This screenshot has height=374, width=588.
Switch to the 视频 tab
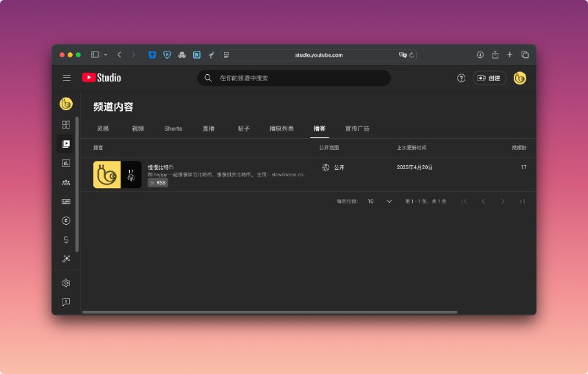point(138,129)
